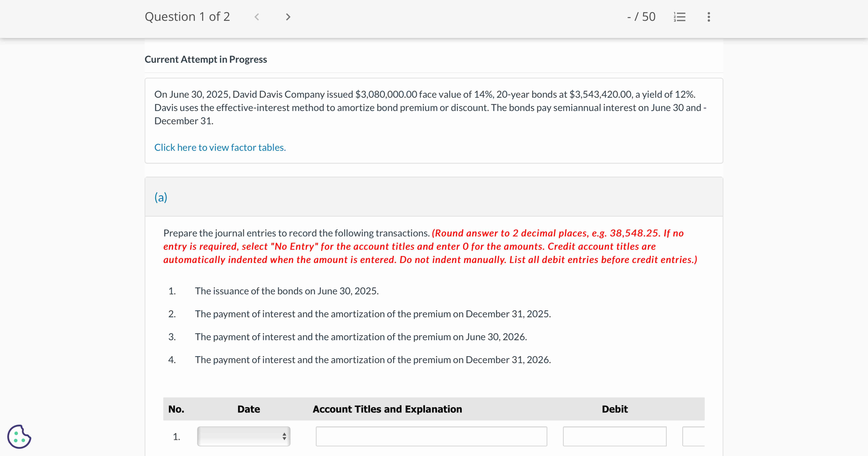This screenshot has width=868, height=456.
Task: Open the factor tables link
Action: pyautogui.click(x=220, y=147)
